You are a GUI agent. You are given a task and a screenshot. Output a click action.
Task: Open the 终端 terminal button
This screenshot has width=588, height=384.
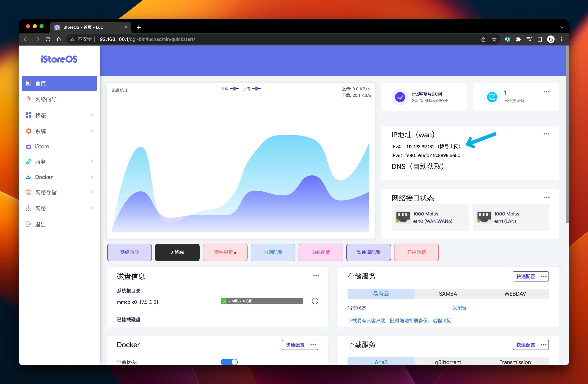tap(177, 252)
